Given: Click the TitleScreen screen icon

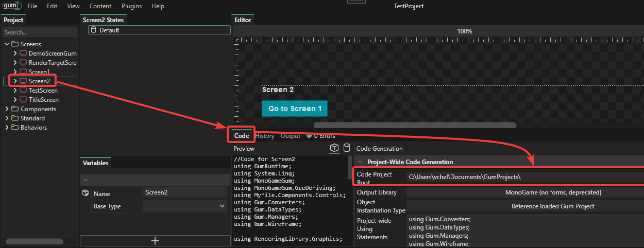Looking at the screenshot, I should coord(23,100).
